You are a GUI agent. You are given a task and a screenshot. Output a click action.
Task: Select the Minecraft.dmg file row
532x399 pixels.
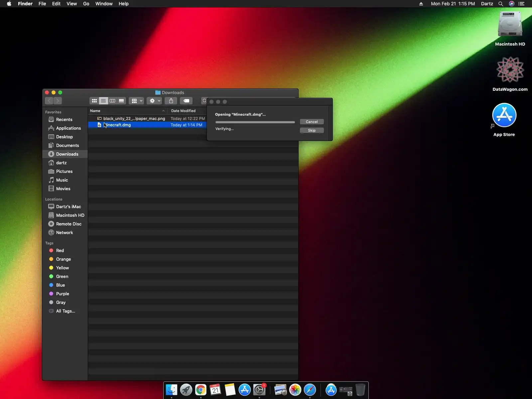(147, 125)
